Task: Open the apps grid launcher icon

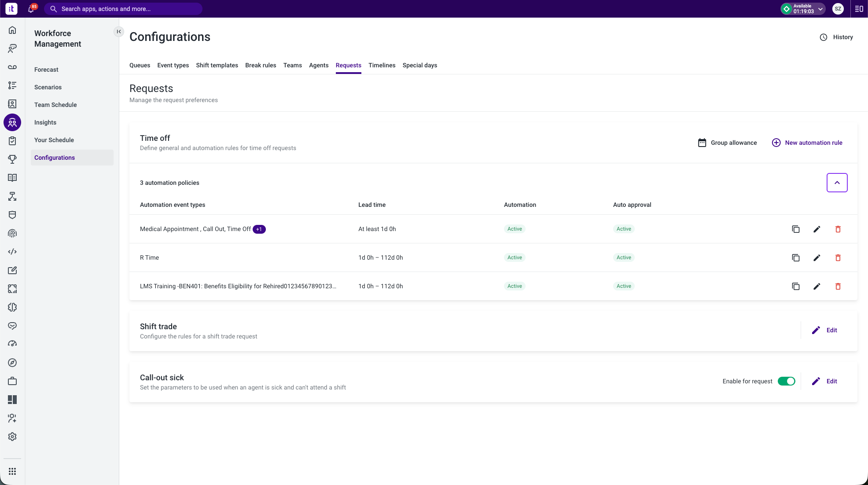Action: (12, 471)
